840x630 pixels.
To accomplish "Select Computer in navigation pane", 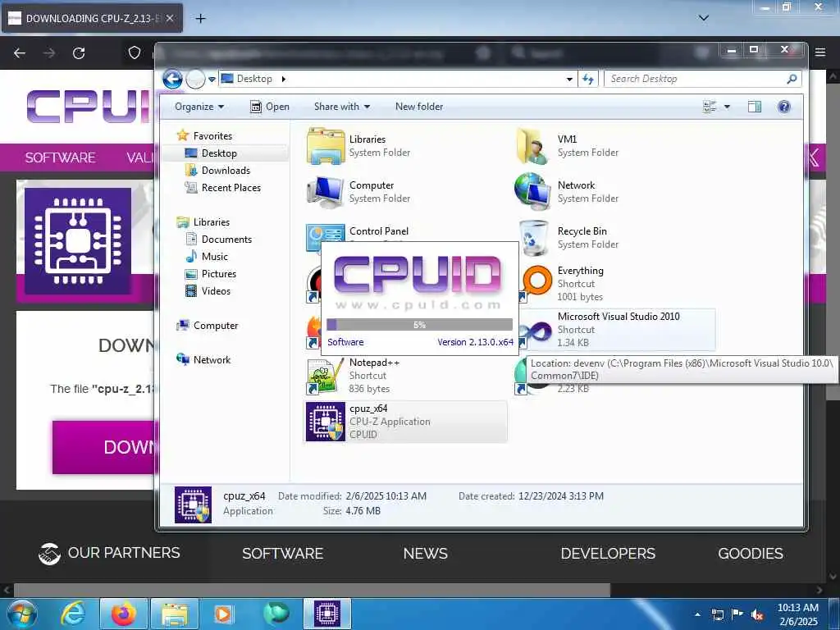I will 216,325.
